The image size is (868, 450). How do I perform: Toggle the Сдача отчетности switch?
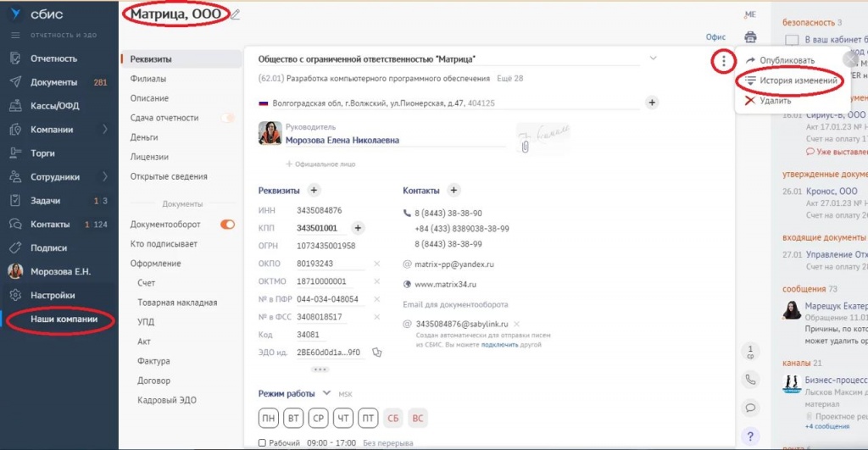[227, 118]
